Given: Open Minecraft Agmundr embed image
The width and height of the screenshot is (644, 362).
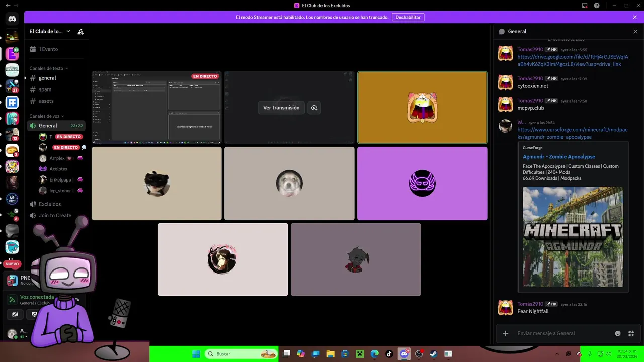Looking at the screenshot, I should (573, 237).
